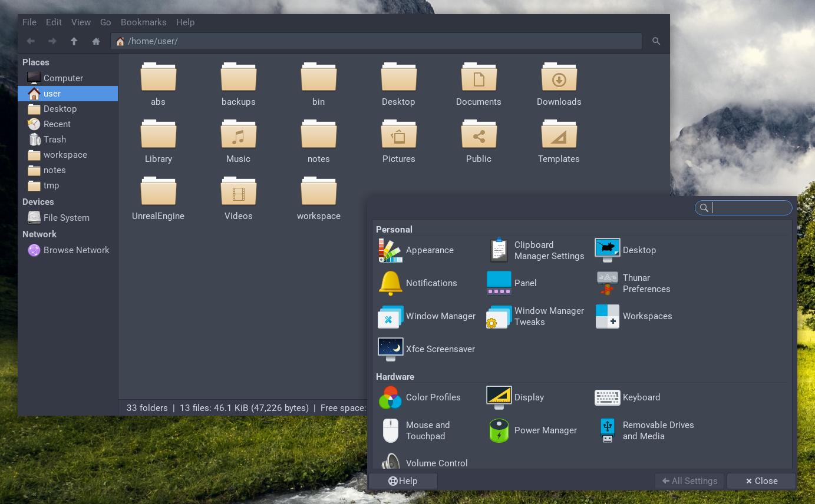
Task: Select user in Places sidebar
Action: pos(68,94)
